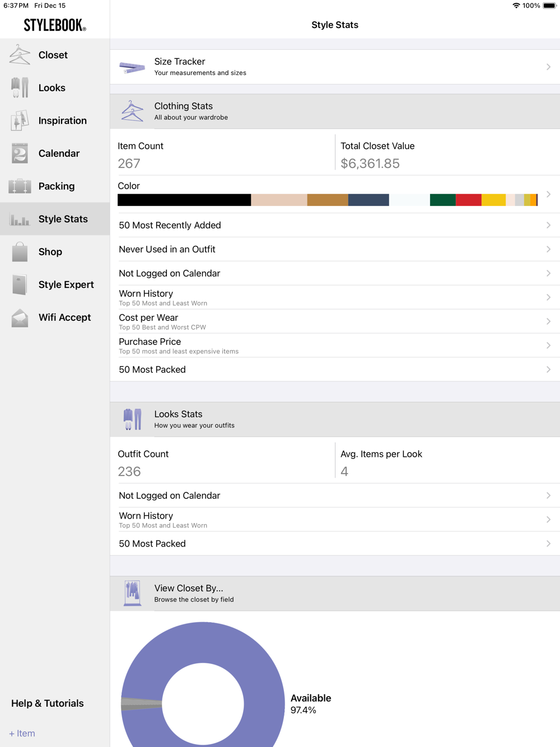Tap the battery icon in status bar
The image size is (560, 747).
pyautogui.click(x=549, y=6)
